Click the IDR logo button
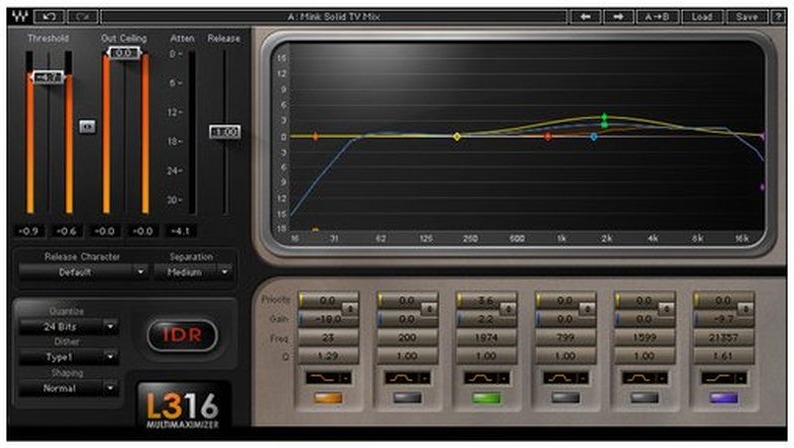This screenshot has height=448, width=794. click(182, 335)
